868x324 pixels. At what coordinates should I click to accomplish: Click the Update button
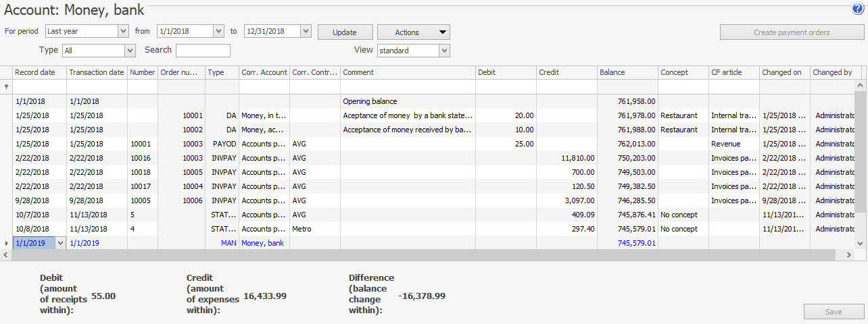click(345, 32)
